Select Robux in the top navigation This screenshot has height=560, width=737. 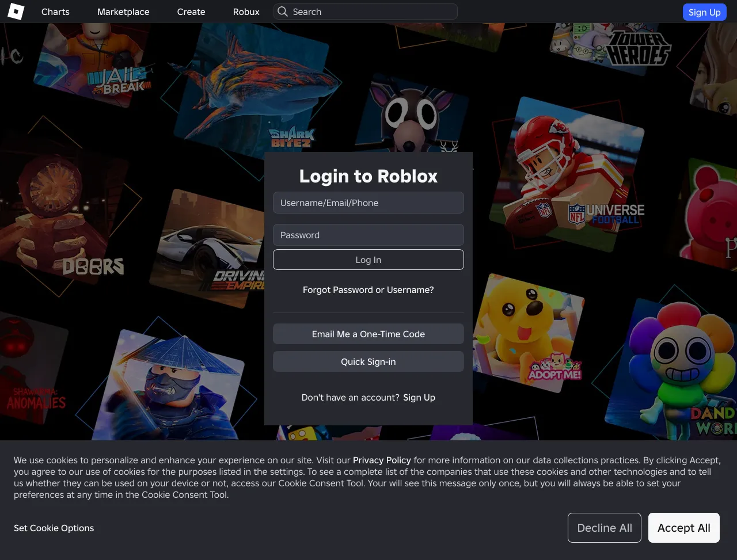click(246, 12)
